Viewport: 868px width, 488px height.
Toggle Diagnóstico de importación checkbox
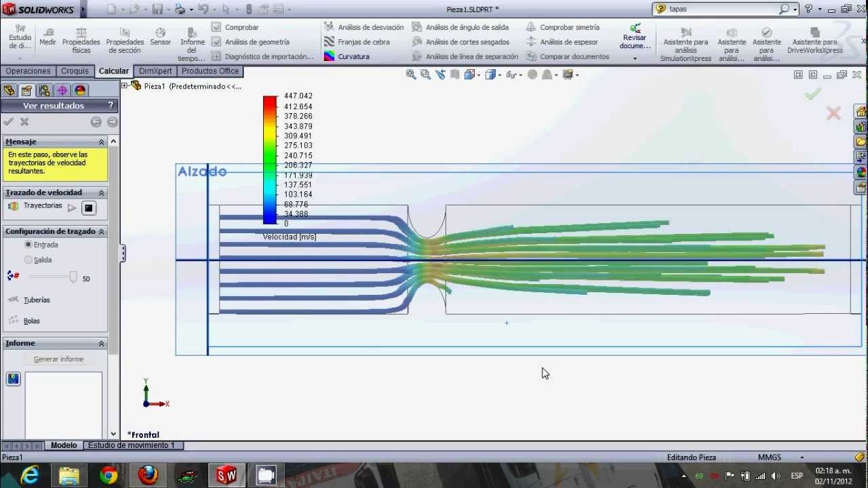tap(216, 57)
